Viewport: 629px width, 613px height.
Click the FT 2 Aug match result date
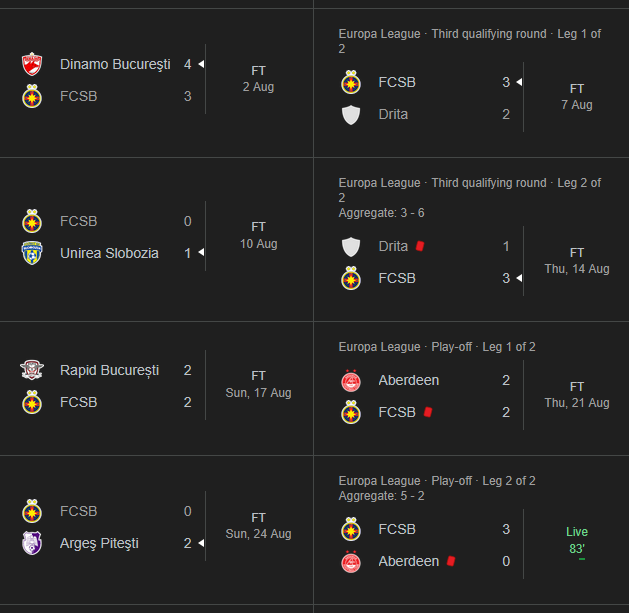coord(258,79)
